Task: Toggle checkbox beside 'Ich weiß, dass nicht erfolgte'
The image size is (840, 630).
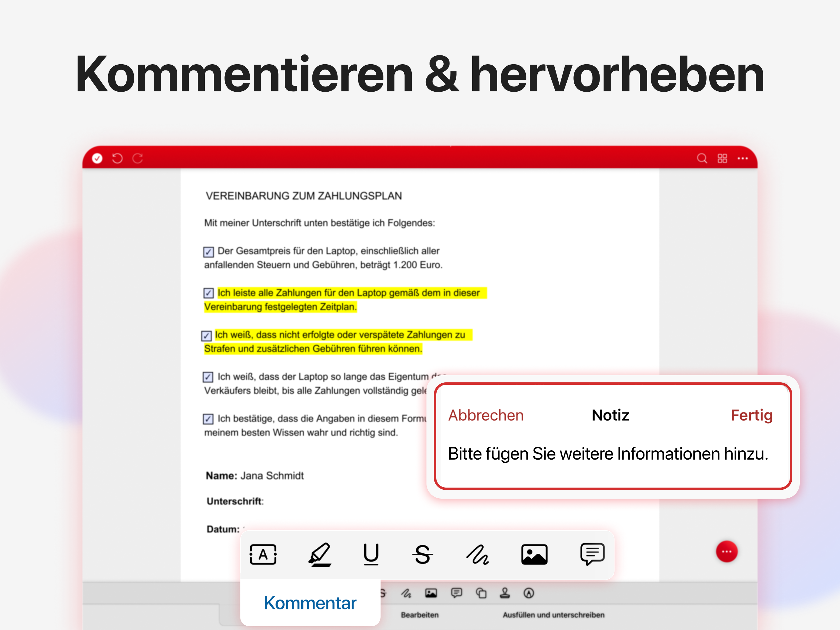Action: pyautogui.click(x=206, y=336)
